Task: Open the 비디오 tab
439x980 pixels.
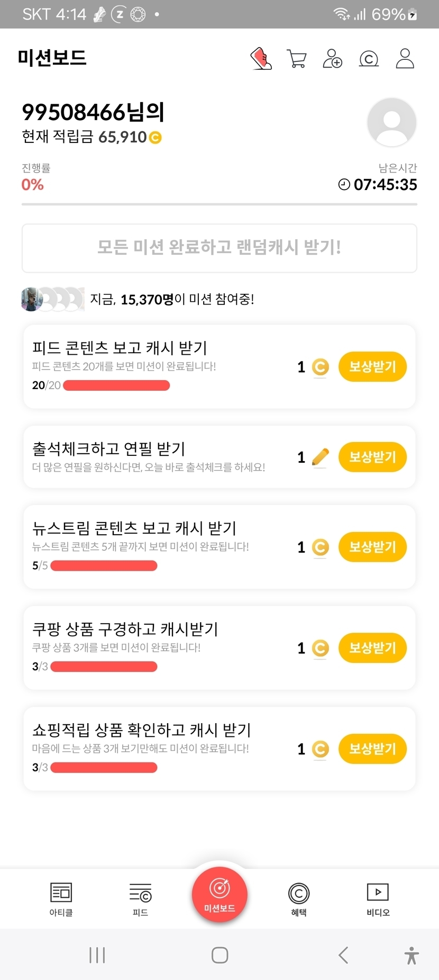Action: (x=378, y=899)
